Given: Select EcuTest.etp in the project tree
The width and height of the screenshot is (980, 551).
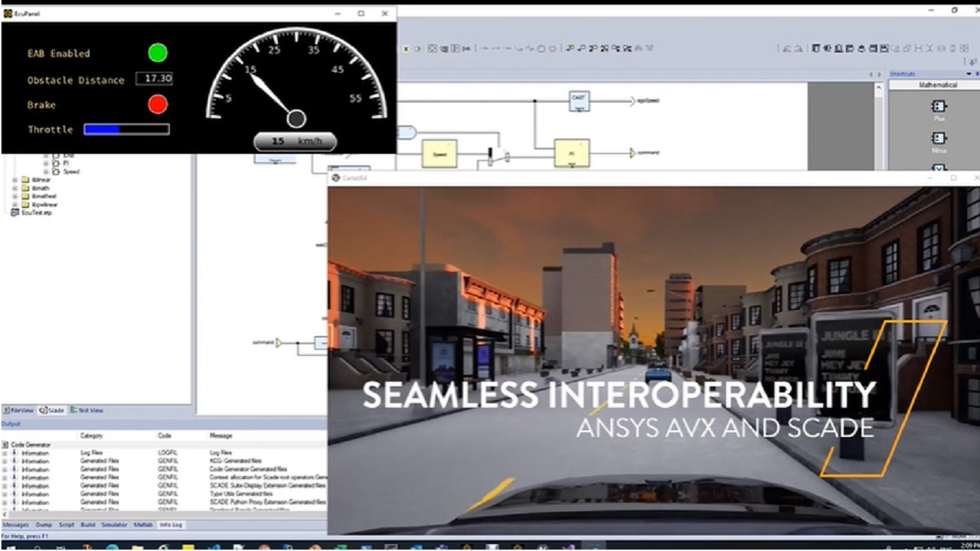Looking at the screenshot, I should [x=37, y=213].
